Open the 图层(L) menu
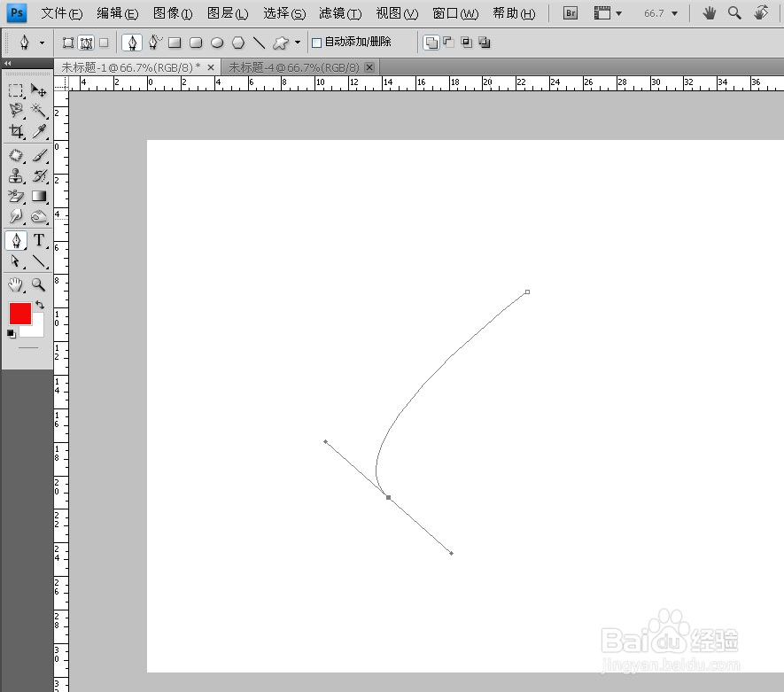Screen dimensions: 784x692 click(x=228, y=13)
